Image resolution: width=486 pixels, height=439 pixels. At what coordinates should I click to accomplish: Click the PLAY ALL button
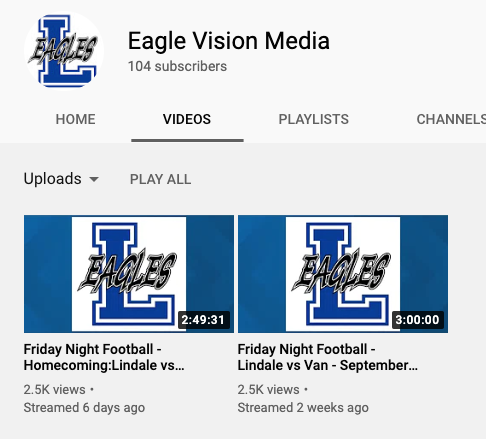[160, 179]
